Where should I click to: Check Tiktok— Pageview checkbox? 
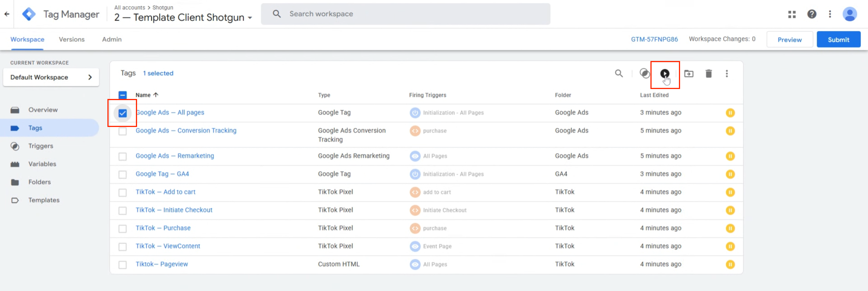pos(123,265)
